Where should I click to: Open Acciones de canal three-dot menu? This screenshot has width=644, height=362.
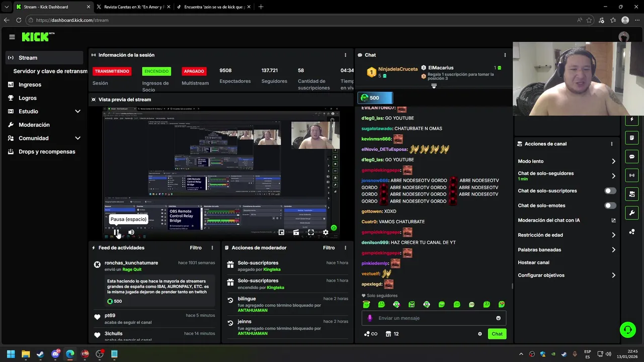click(612, 144)
